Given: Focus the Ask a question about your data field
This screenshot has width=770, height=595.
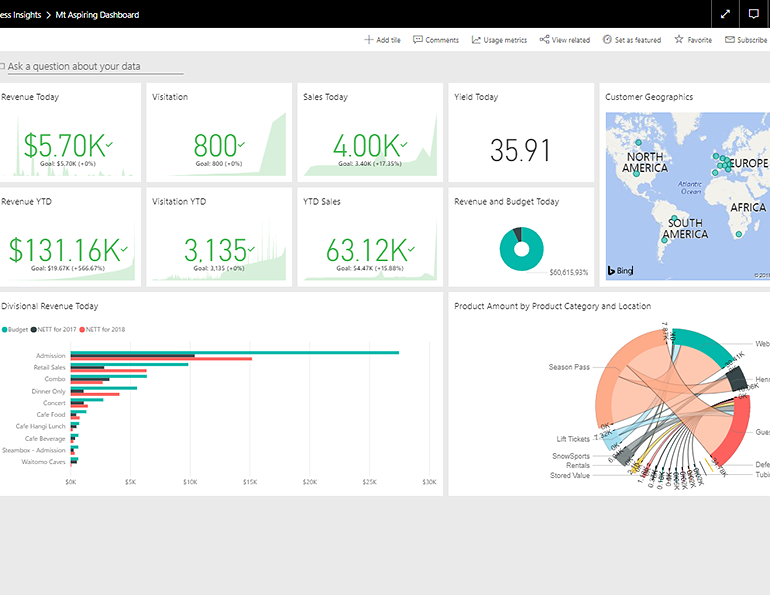Looking at the screenshot, I should (x=95, y=66).
